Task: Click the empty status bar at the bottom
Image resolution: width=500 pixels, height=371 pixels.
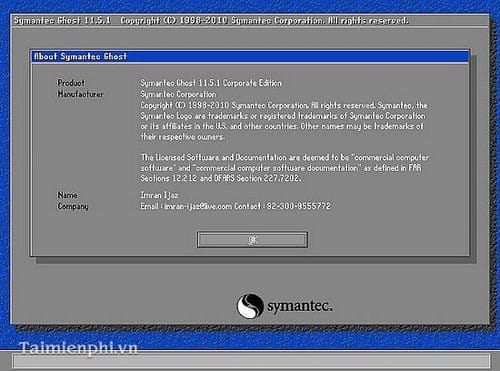Action: point(251,361)
